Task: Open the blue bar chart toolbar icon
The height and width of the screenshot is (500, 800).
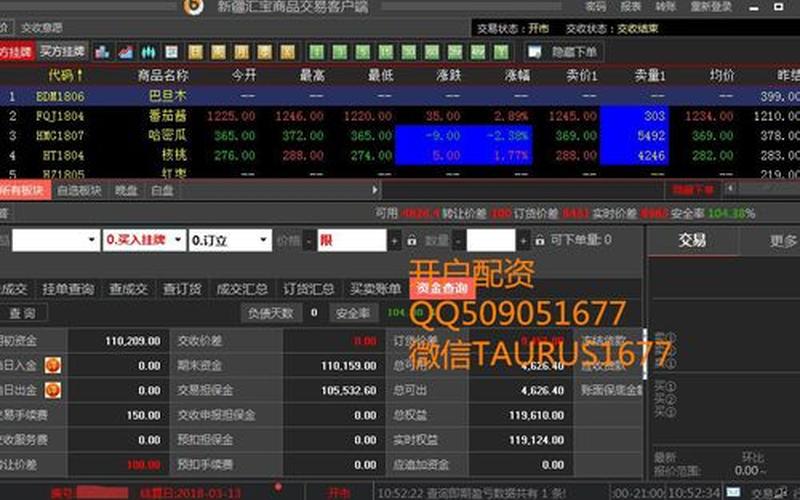Action: pyautogui.click(x=102, y=52)
